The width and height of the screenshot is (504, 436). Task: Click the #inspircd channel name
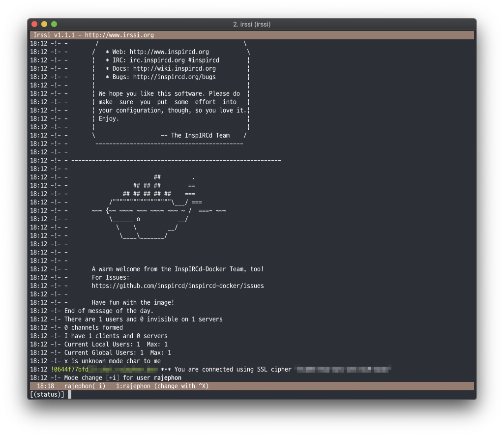(x=204, y=60)
